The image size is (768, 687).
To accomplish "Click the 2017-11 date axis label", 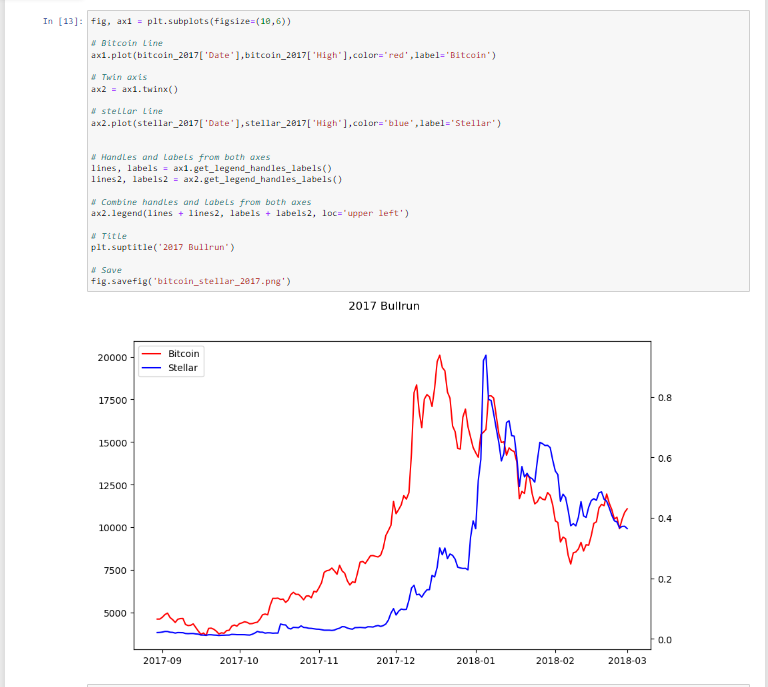I will [x=319, y=661].
